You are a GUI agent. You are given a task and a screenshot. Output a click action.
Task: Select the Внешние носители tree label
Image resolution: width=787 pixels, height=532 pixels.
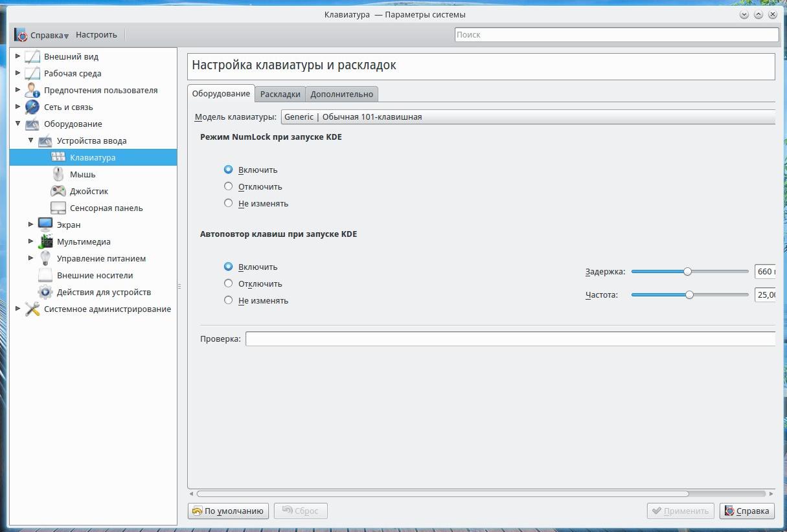pyautogui.click(x=95, y=276)
